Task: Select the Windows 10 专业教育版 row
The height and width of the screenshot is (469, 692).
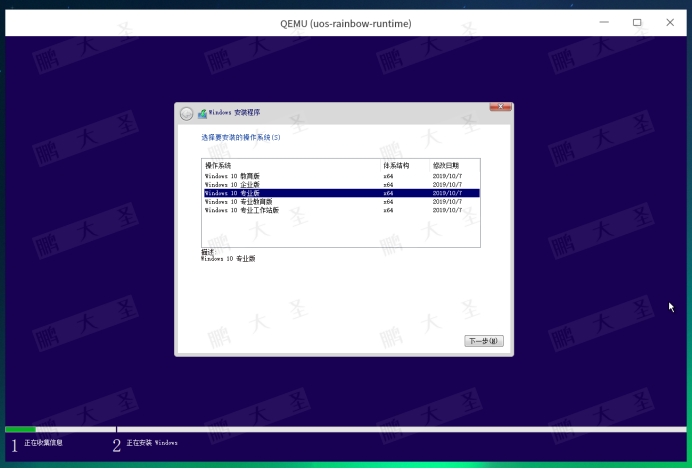Action: coord(342,202)
